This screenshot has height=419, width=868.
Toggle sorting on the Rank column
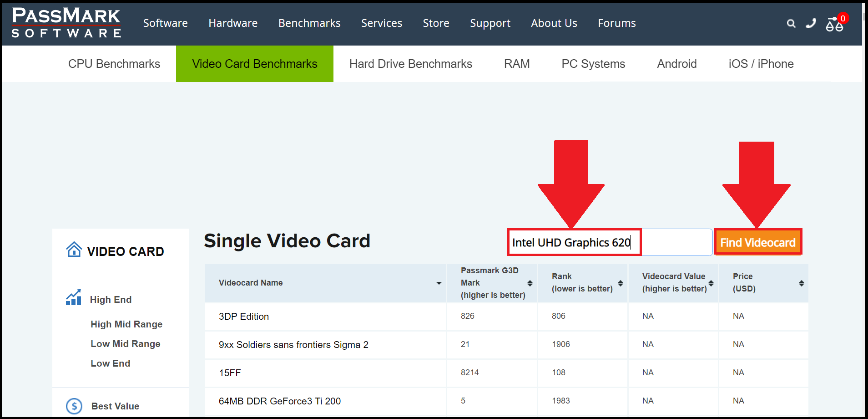[621, 283]
